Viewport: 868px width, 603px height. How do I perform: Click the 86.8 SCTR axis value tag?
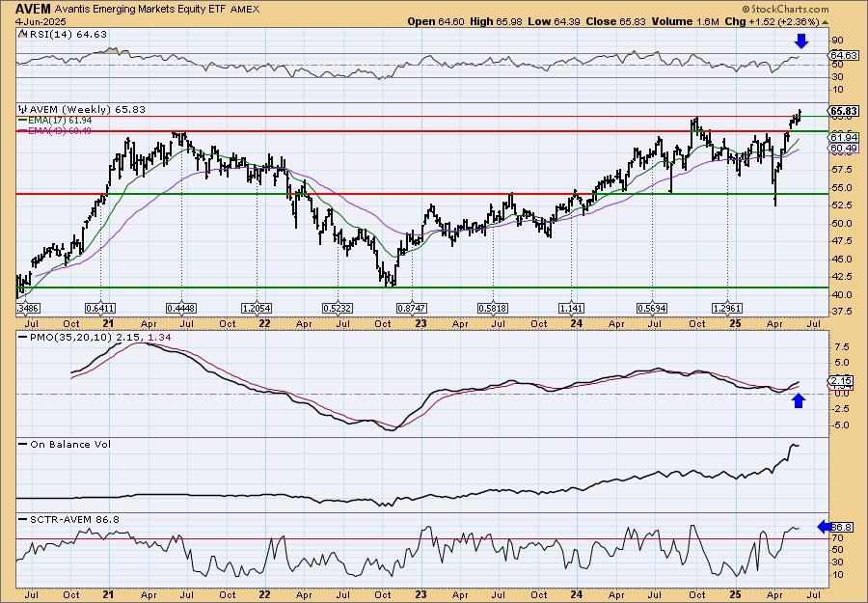tap(840, 527)
